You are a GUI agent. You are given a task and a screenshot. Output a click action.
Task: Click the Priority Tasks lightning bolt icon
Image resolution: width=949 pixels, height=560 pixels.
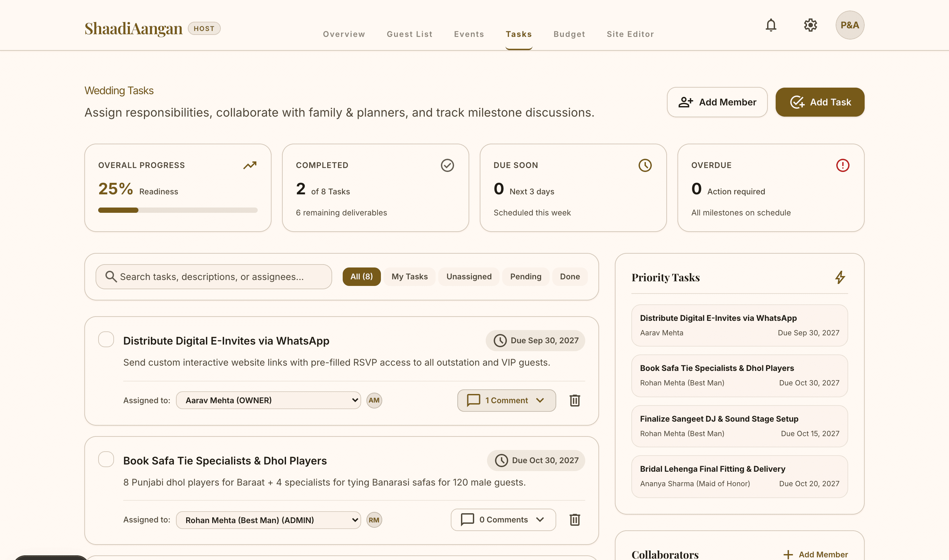(840, 277)
